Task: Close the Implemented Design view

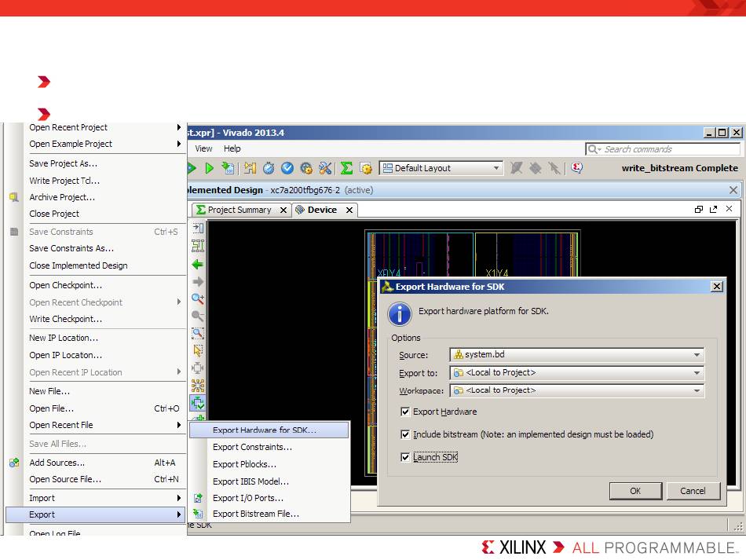Action: pyautogui.click(x=733, y=190)
